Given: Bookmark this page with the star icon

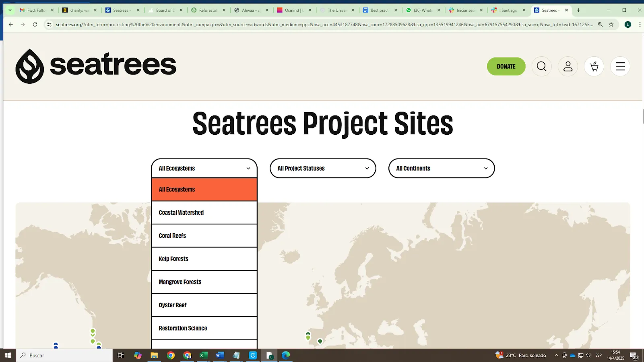Looking at the screenshot, I should click(x=611, y=25).
